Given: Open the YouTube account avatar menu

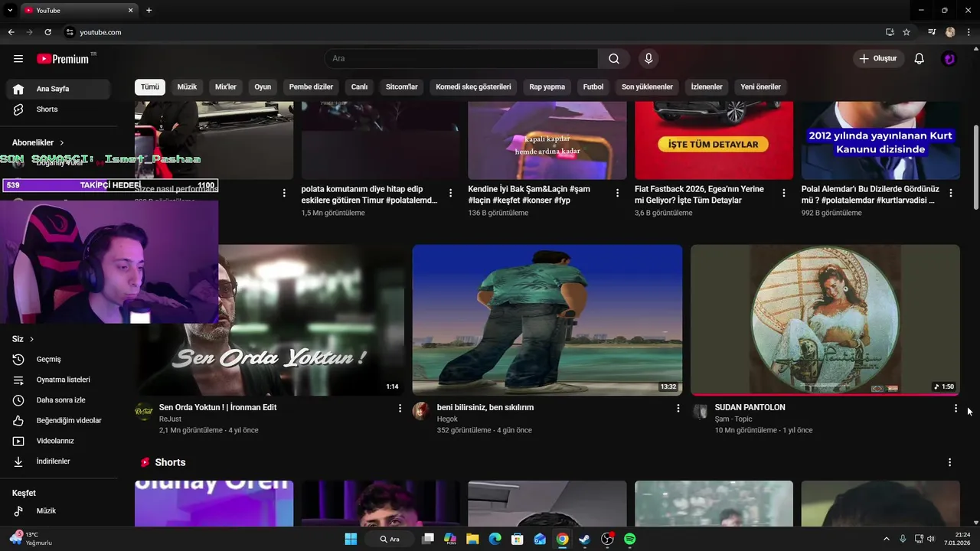Looking at the screenshot, I should [x=949, y=59].
